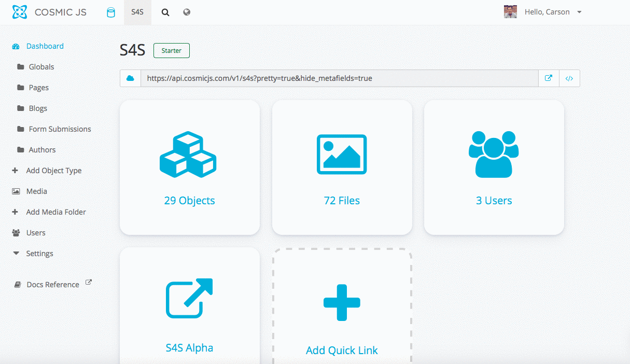630x364 pixels.
Task: Click the Starter plan button
Action: point(171,50)
